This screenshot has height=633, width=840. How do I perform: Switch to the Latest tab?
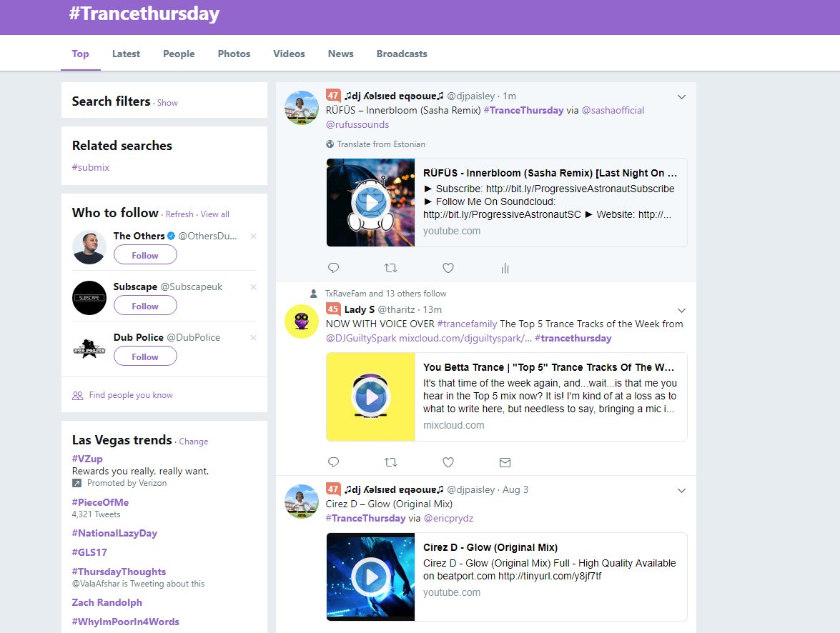(126, 54)
